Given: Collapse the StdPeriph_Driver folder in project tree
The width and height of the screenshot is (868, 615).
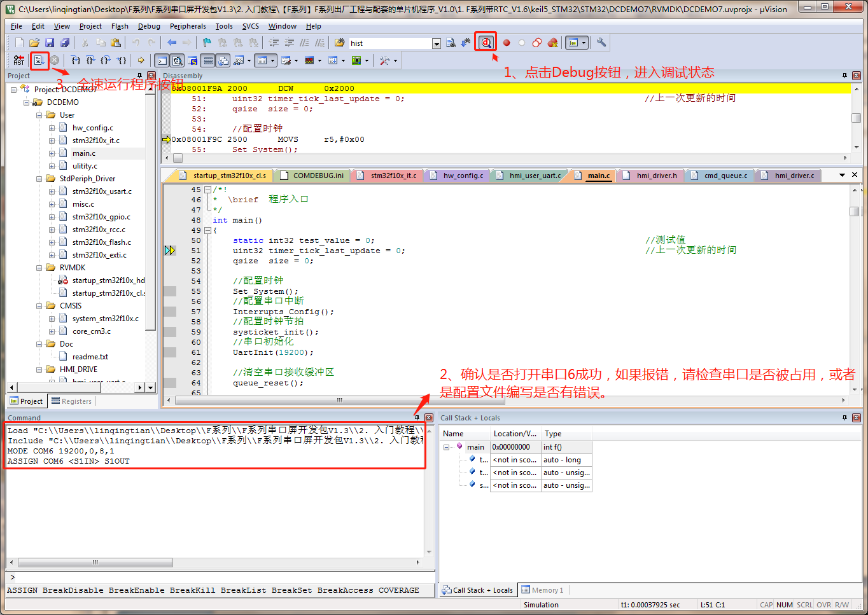Looking at the screenshot, I should [x=39, y=179].
